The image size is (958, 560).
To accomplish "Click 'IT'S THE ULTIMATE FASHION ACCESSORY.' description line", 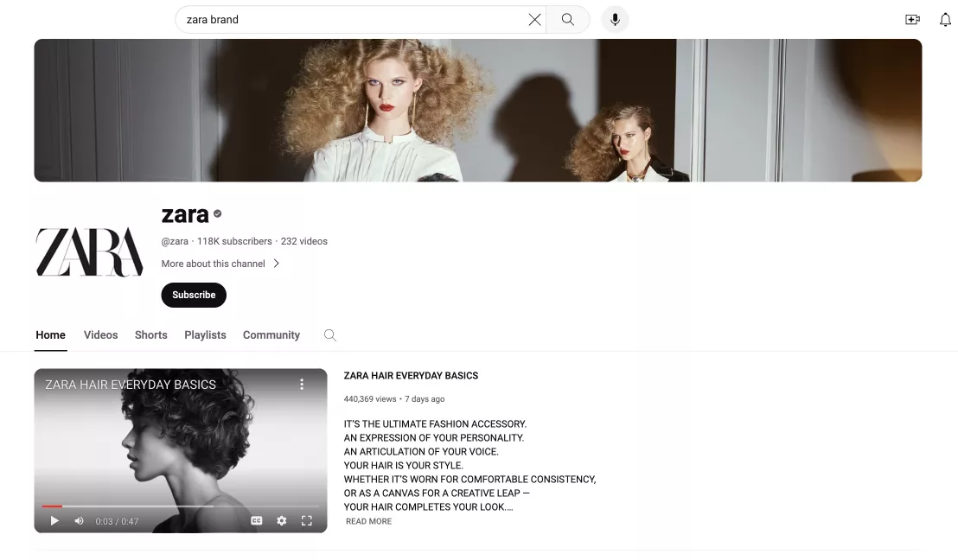I will 435,423.
